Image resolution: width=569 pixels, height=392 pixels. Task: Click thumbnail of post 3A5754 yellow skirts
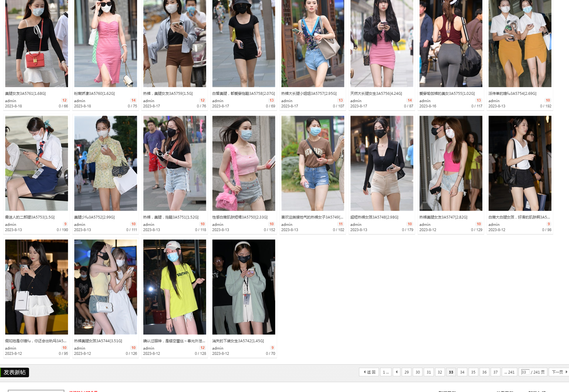point(520,43)
